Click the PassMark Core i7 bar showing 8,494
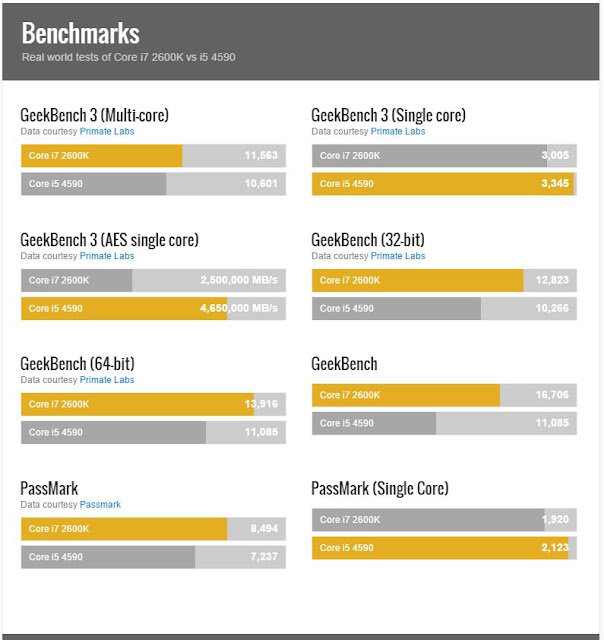This screenshot has height=640, width=604. [153, 529]
